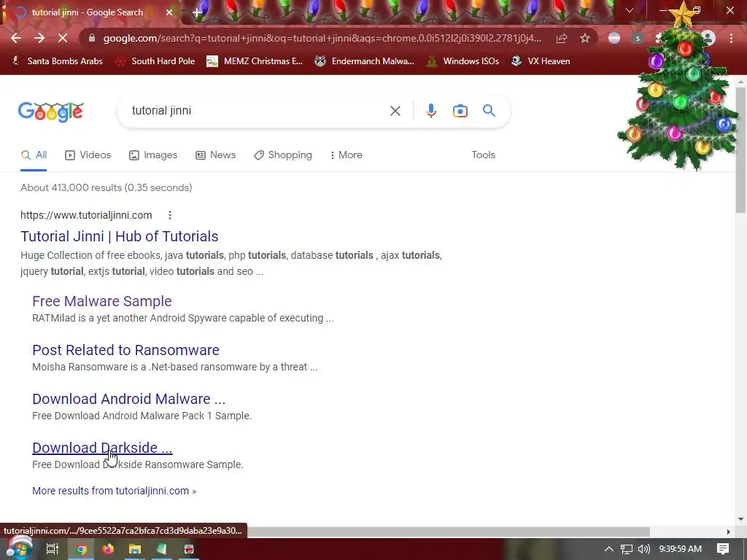Select the All results tab
This screenshot has height=560, width=747.
click(34, 155)
